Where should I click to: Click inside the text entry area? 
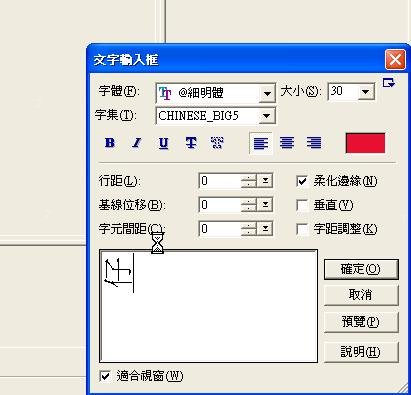208,306
